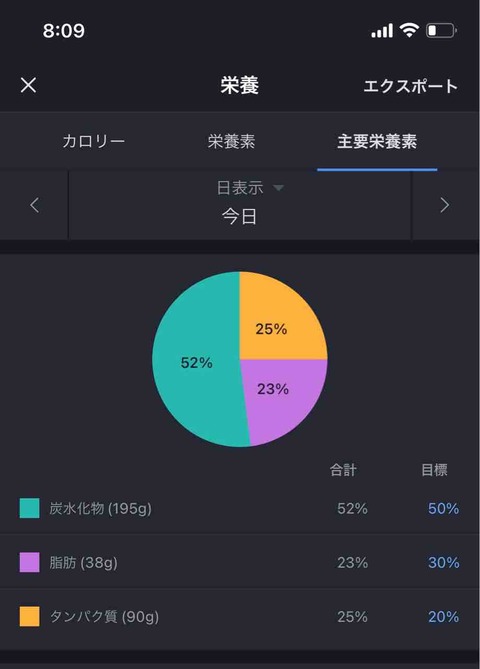Tap the エクスポート export button
The height and width of the screenshot is (669, 480).
click(x=410, y=86)
